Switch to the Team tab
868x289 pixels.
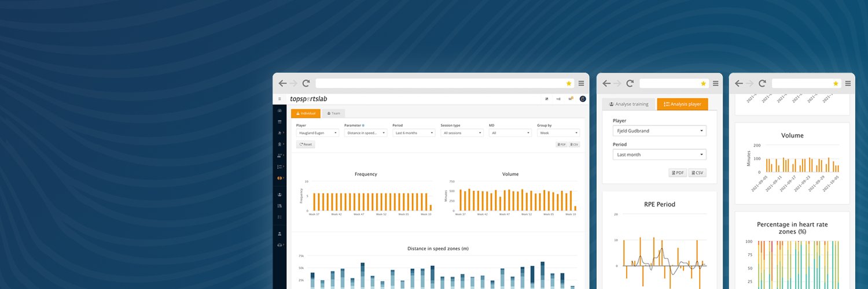point(333,113)
